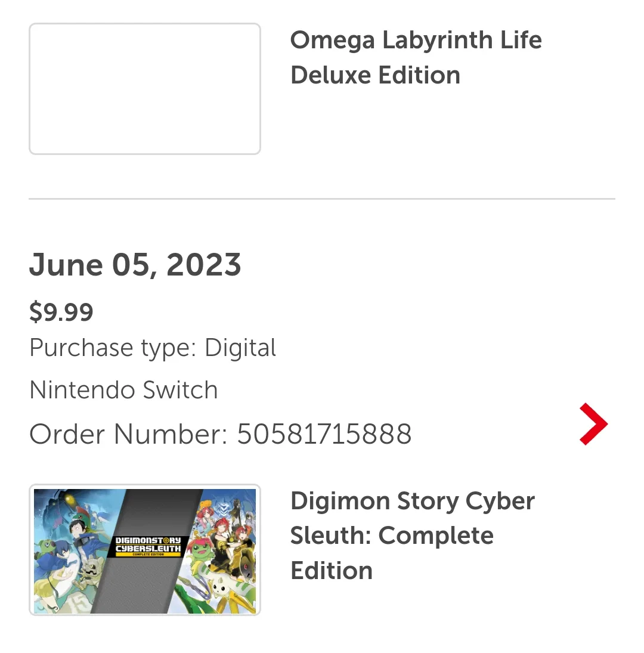The width and height of the screenshot is (644, 653).
Task: Click the Nintendo Switch platform label
Action: 123,390
